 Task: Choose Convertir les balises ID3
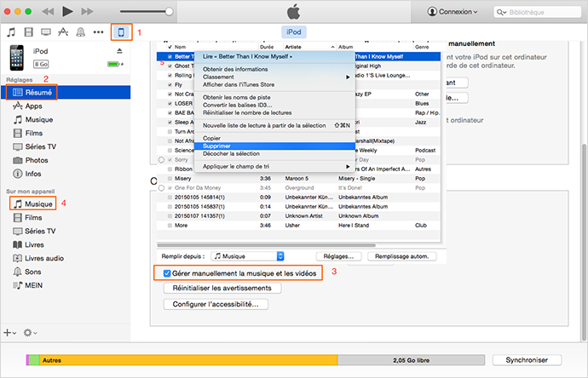pyautogui.click(x=274, y=105)
